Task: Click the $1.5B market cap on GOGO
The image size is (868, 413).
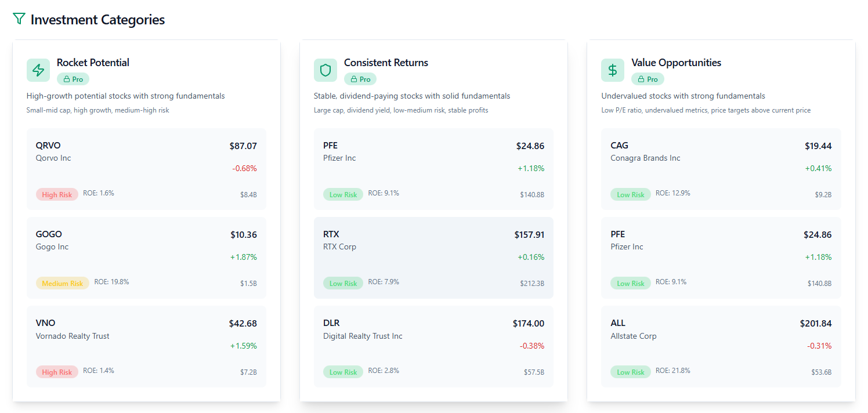Action: (x=248, y=284)
